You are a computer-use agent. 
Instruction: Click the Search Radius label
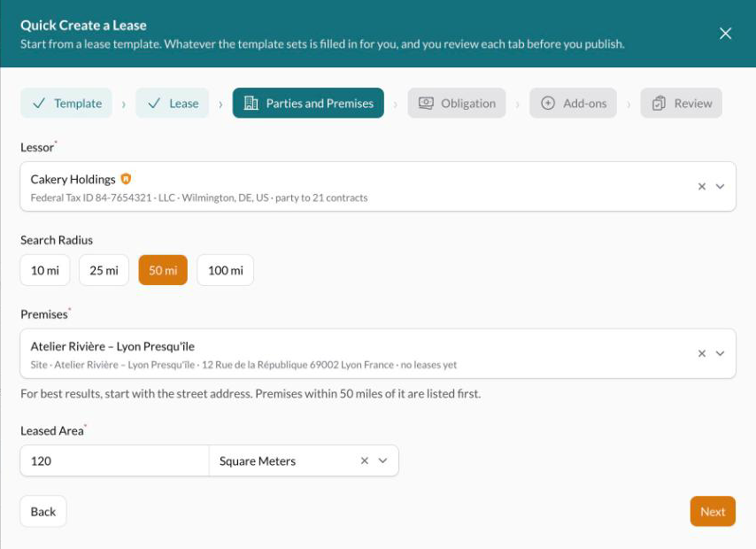(x=57, y=240)
